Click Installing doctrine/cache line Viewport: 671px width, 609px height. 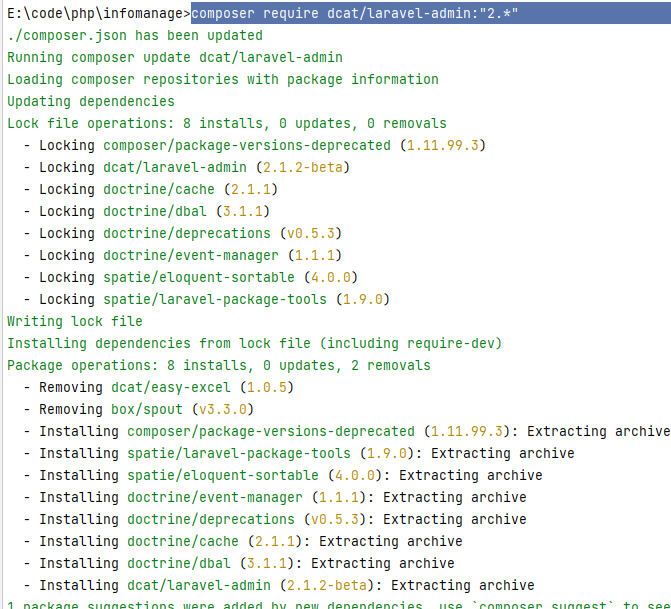click(x=243, y=542)
